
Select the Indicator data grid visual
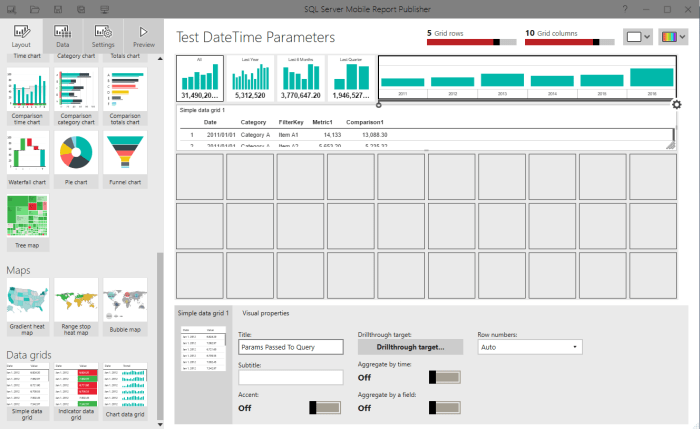click(76, 392)
